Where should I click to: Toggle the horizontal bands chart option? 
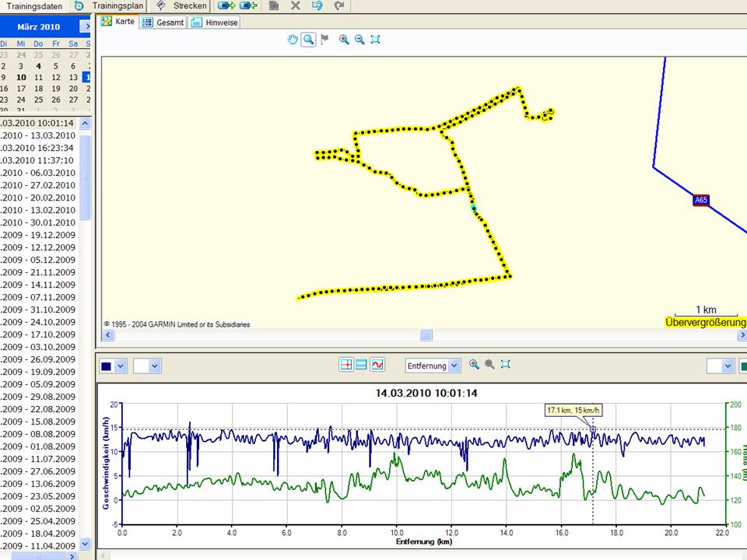(362, 365)
